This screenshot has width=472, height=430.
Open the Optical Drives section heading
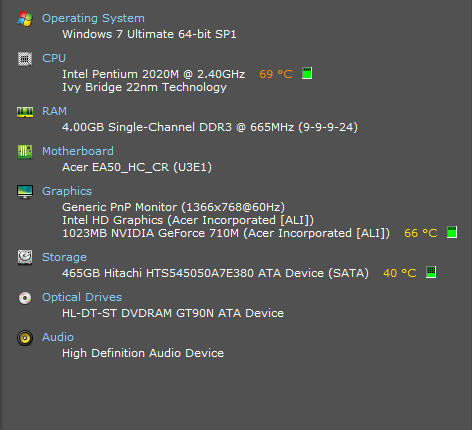82,297
